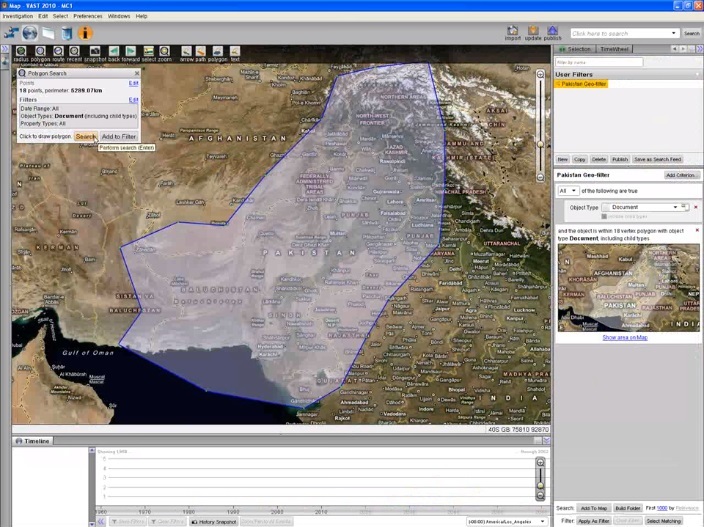Click the publish icon in top toolbar
The image size is (704, 527).
click(x=552, y=31)
